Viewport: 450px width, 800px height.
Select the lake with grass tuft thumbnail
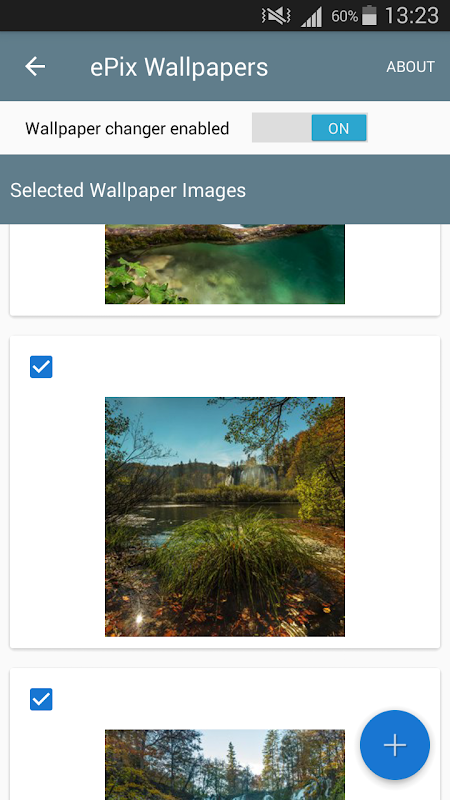click(225, 517)
